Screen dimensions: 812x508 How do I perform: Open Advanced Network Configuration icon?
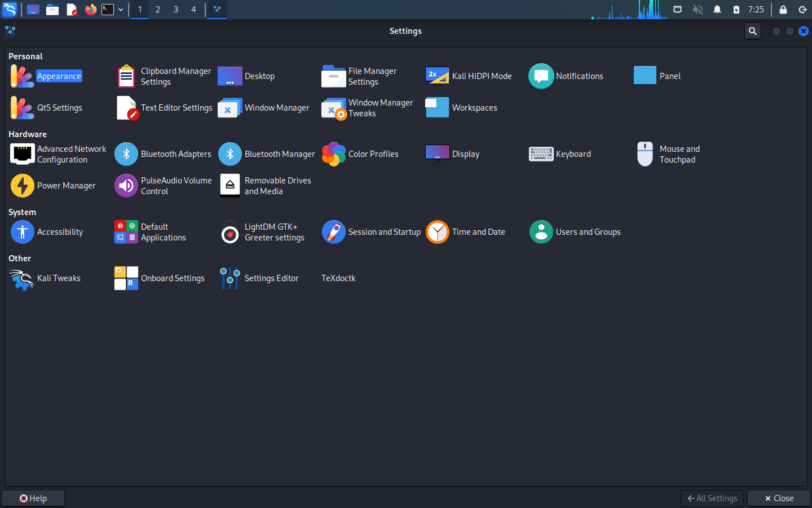(x=23, y=154)
